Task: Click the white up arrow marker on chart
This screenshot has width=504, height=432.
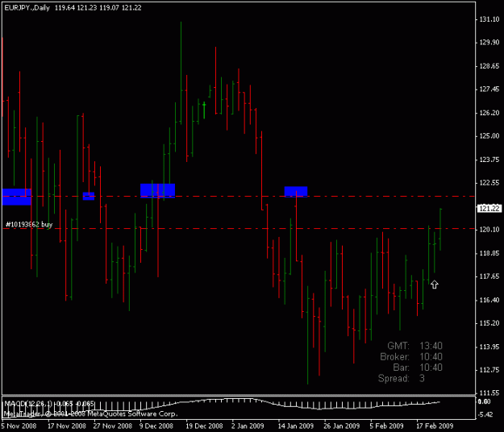Action: tap(435, 285)
